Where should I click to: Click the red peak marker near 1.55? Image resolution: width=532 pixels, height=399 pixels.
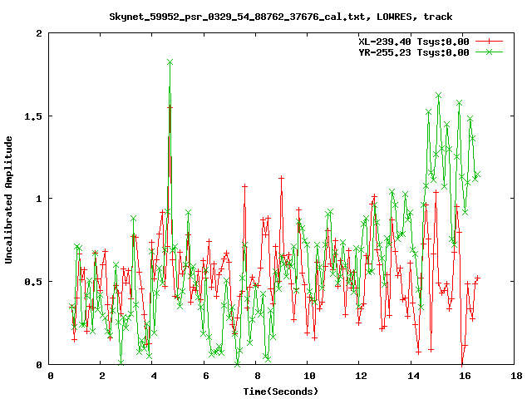pos(170,107)
